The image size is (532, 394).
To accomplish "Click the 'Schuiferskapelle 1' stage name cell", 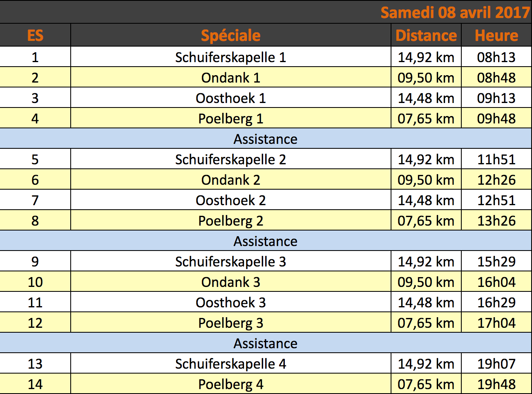I will click(x=231, y=57).
